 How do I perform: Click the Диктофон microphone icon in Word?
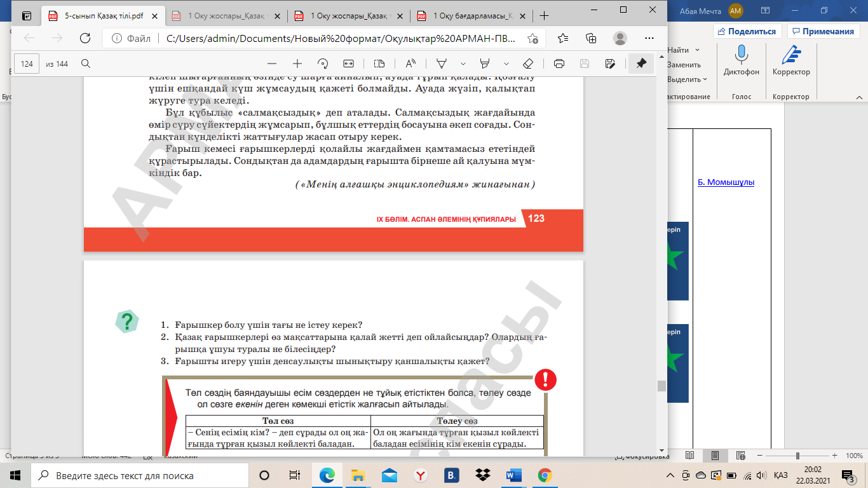[x=741, y=55]
